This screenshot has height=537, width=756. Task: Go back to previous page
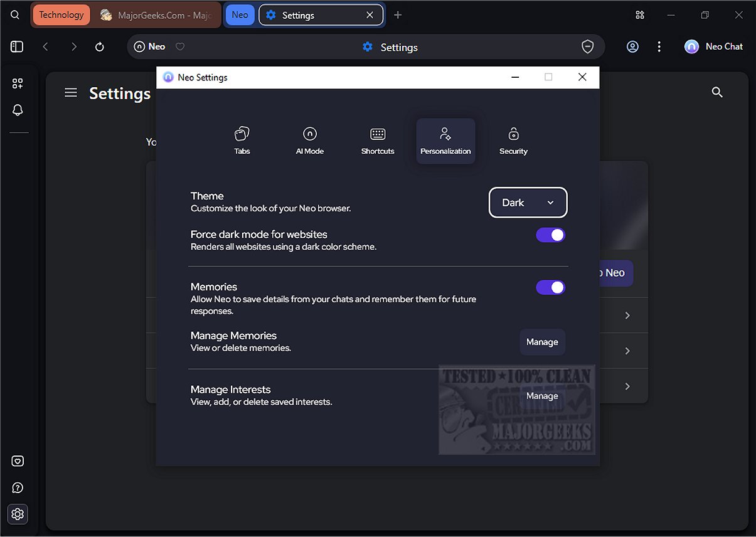tap(45, 46)
